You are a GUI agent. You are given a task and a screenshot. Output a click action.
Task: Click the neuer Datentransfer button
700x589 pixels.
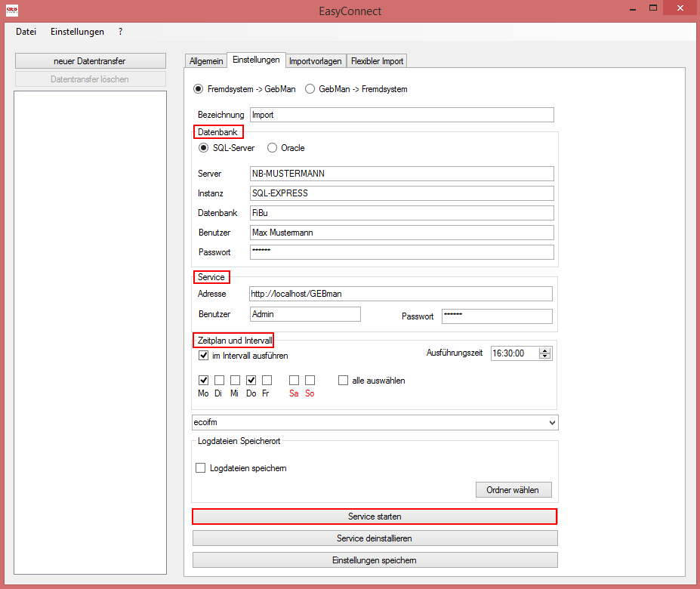90,60
